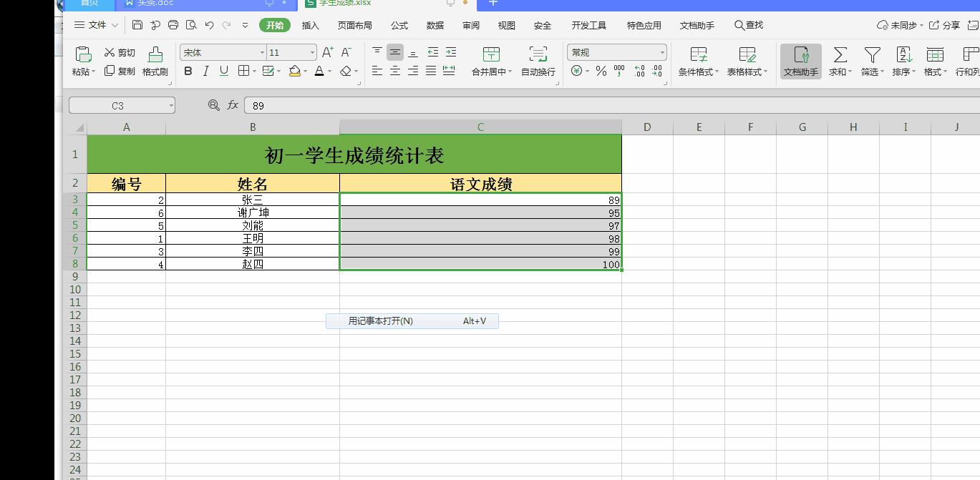This screenshot has width=980, height=480.
Task: Select cell containing 谢广坤
Action: 253,212
